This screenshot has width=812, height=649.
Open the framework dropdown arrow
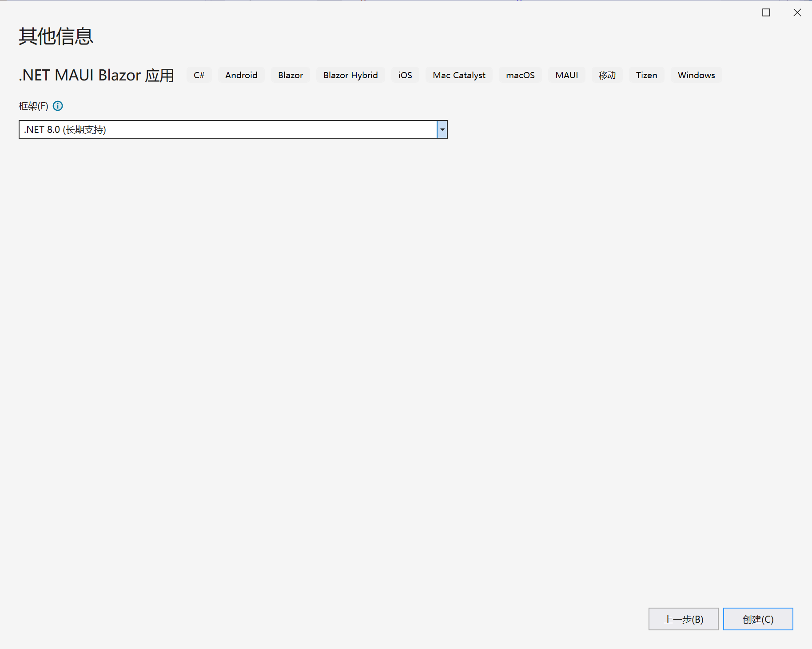click(x=442, y=129)
